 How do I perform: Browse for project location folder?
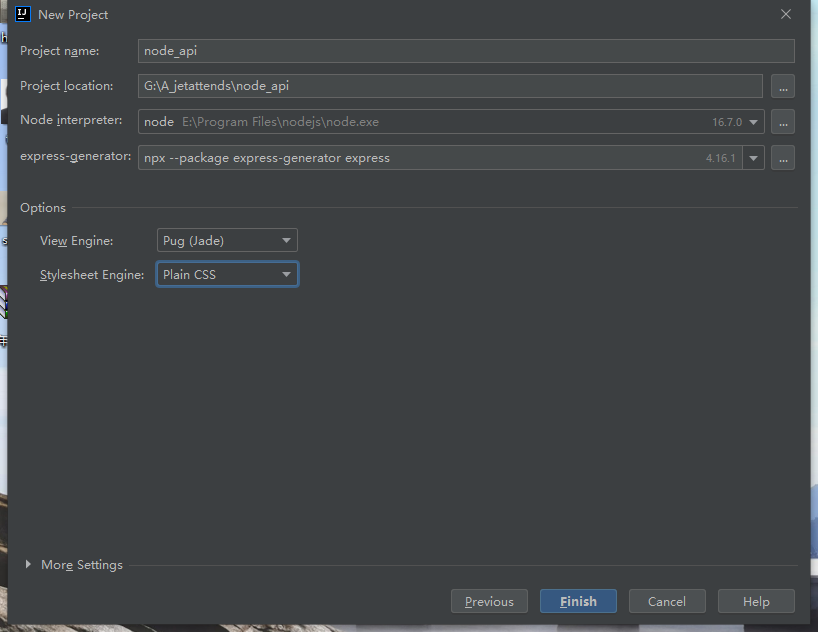point(783,86)
